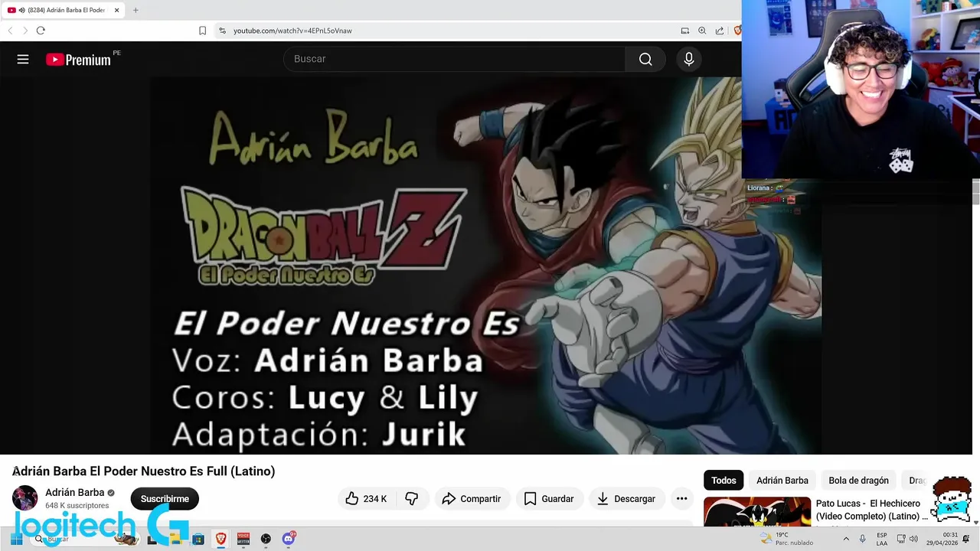Click the tray microphone icon
Screen dimensions: 980x551
[863, 540]
